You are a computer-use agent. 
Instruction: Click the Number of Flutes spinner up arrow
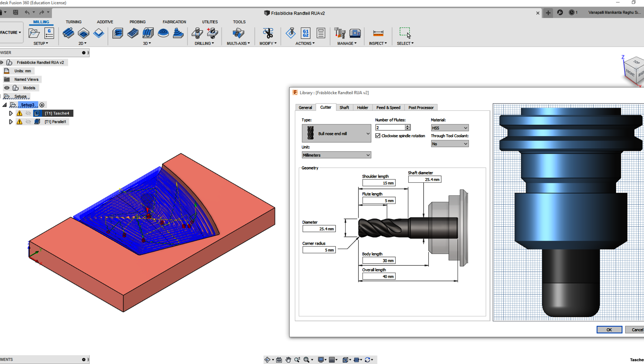(x=408, y=126)
